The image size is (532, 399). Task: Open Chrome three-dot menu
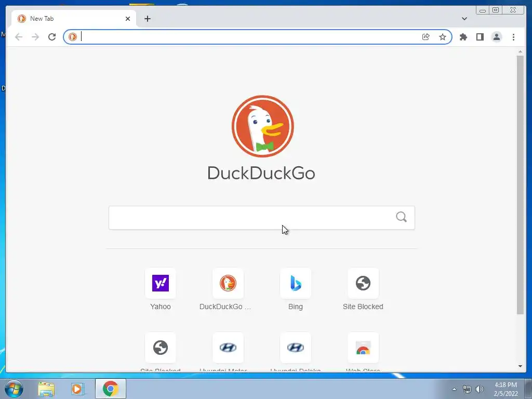(513, 37)
